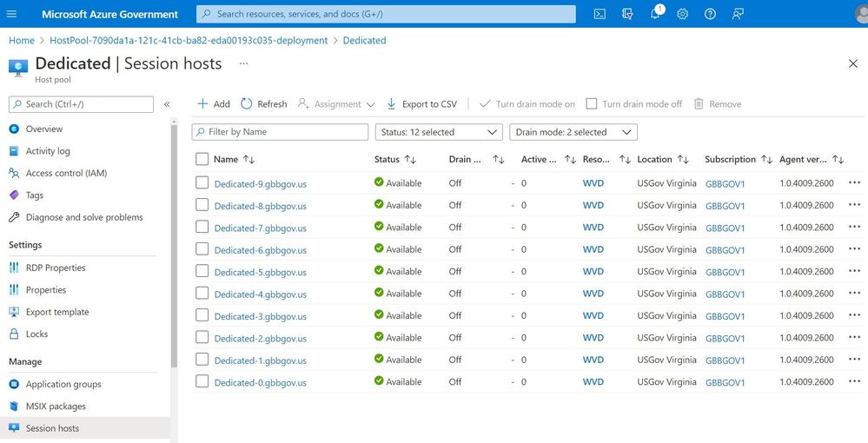
Task: Click the left menu Search field
Action: pyautogui.click(x=82, y=104)
